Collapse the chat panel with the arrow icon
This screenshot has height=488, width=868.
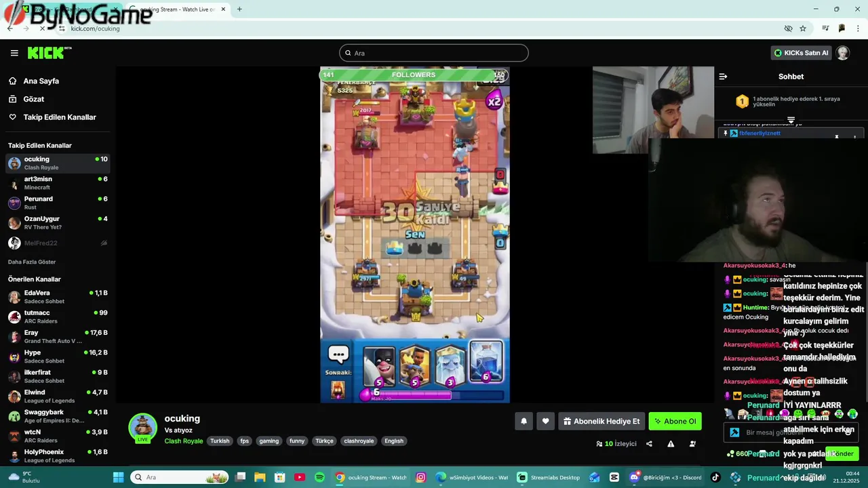(x=723, y=77)
